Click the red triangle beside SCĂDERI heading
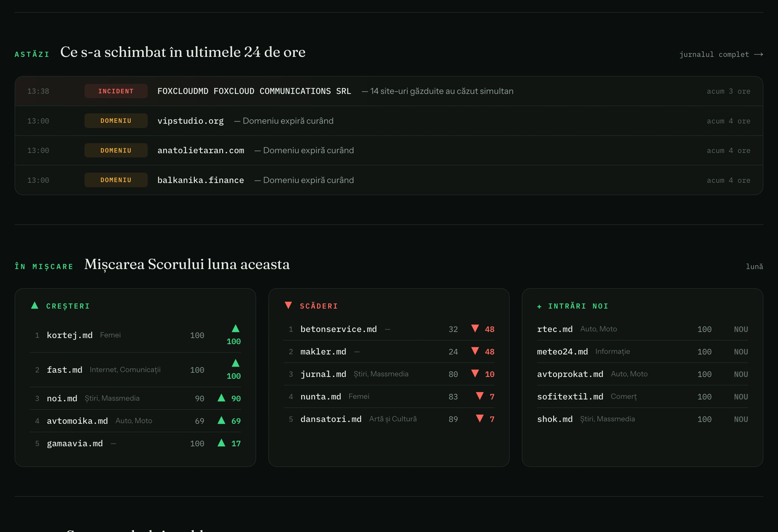The width and height of the screenshot is (778, 532). [288, 305]
